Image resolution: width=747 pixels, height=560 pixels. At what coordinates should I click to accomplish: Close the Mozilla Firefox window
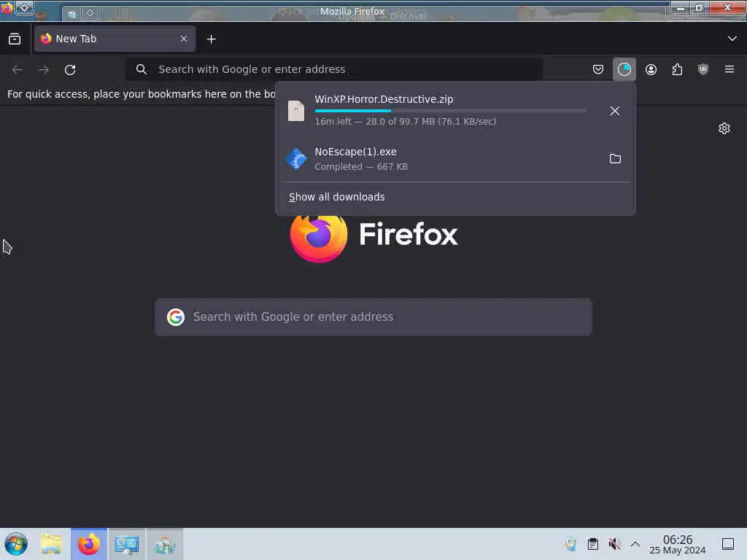click(727, 7)
